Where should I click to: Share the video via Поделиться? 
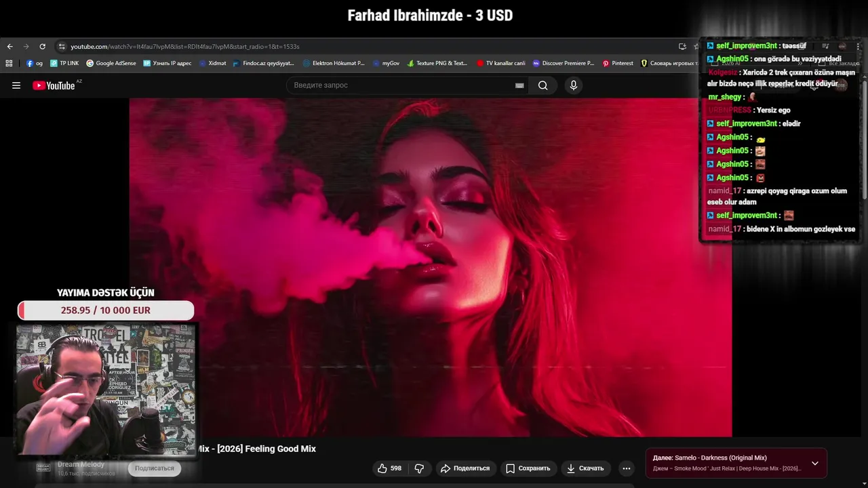tap(465, 468)
